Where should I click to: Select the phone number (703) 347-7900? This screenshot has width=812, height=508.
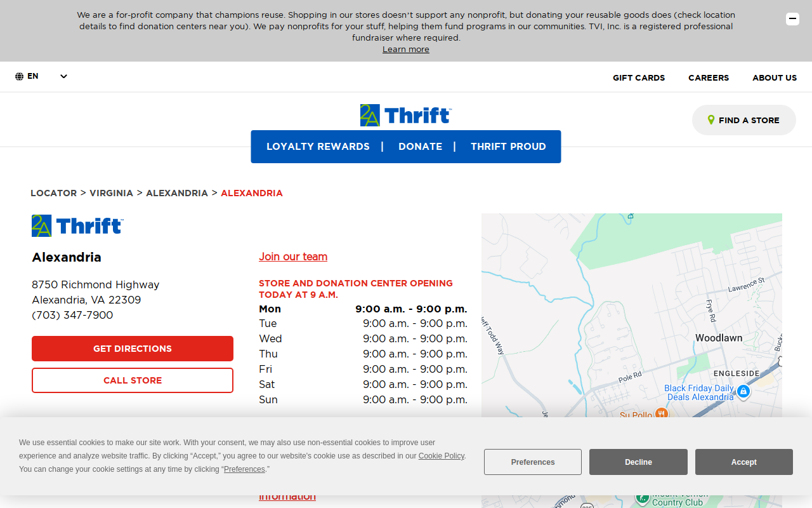pyautogui.click(x=72, y=316)
